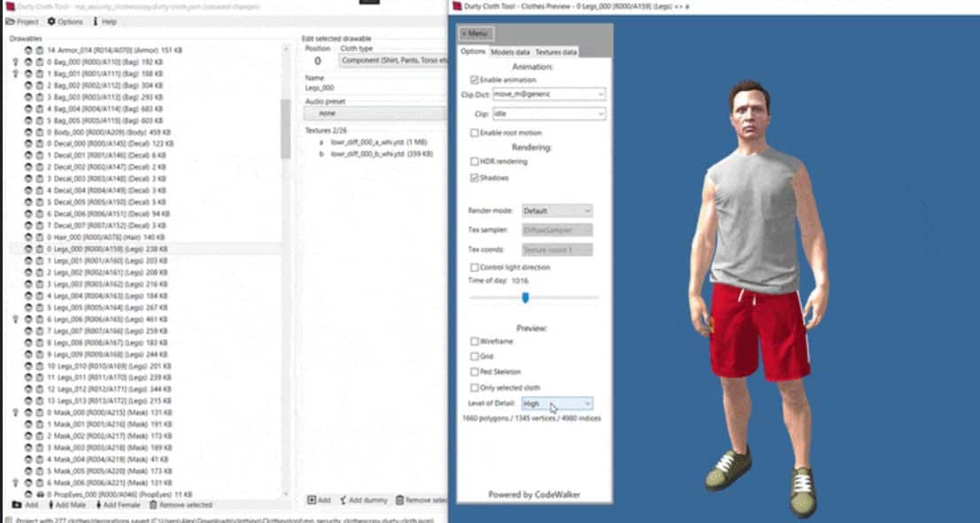The image size is (980, 523).
Task: Click the Help info icon
Action: coord(96,21)
